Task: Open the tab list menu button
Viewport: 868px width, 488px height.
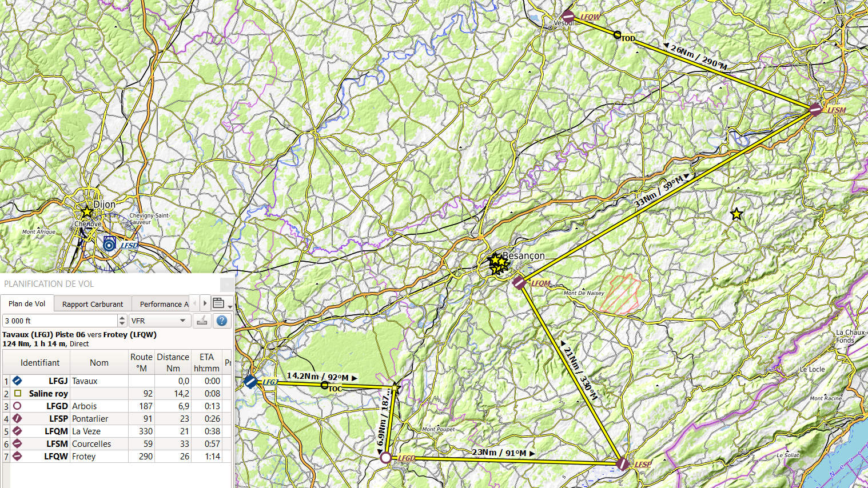Action: (220, 303)
